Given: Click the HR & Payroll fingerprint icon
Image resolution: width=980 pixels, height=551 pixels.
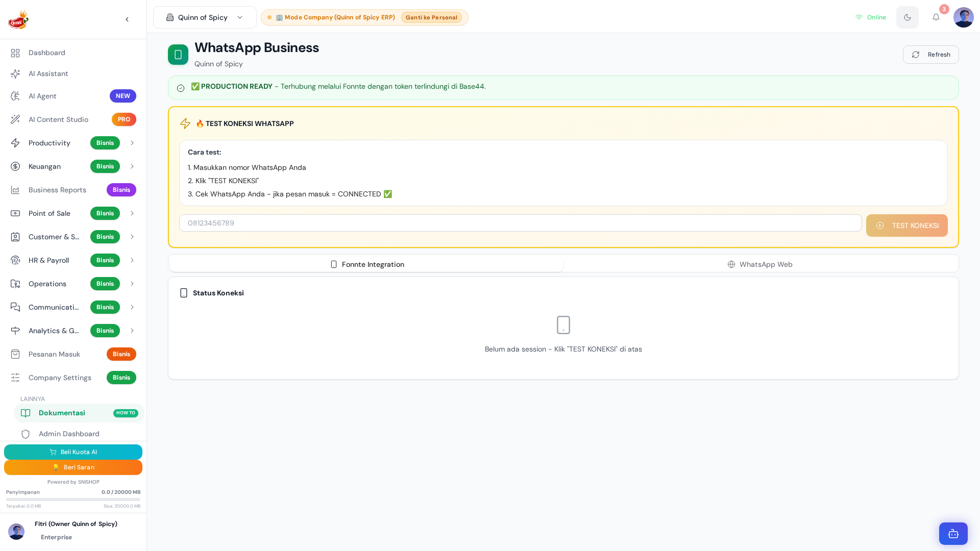Looking at the screenshot, I should 15,260.
